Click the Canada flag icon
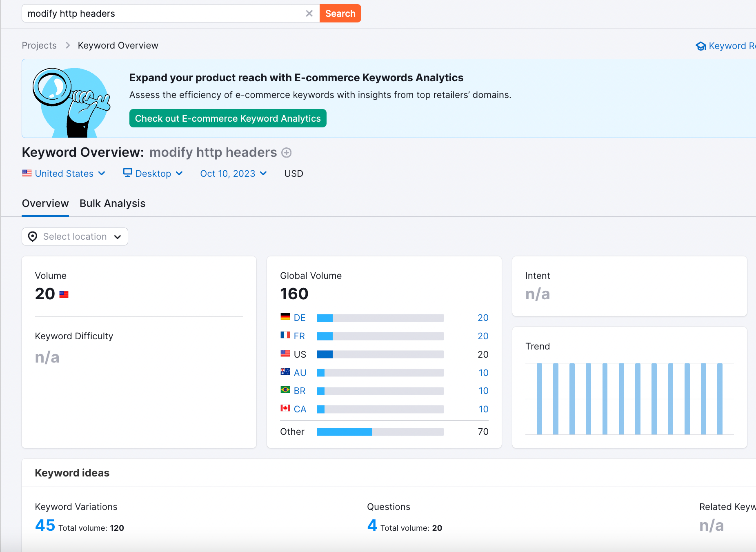This screenshot has width=756, height=552. (x=285, y=408)
